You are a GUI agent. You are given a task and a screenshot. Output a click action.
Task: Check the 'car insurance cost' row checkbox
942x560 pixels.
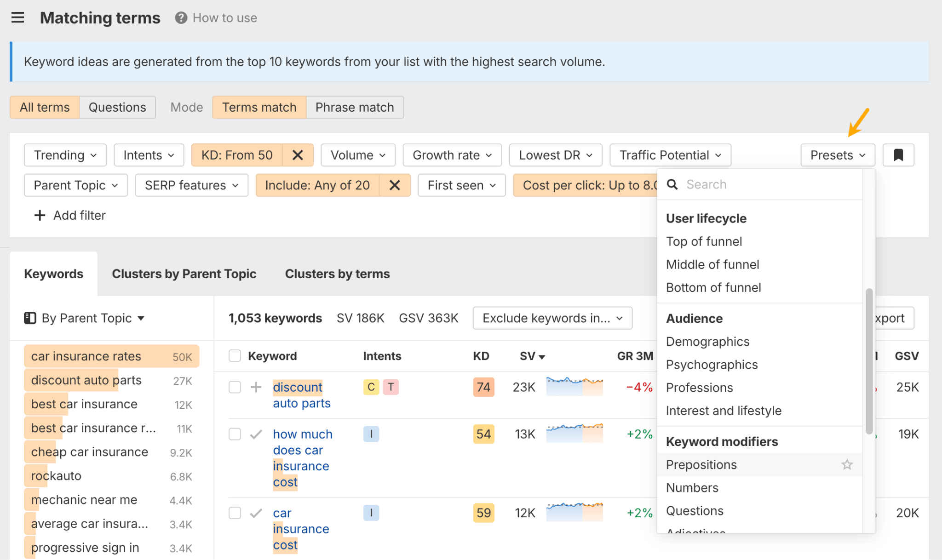coord(235,513)
